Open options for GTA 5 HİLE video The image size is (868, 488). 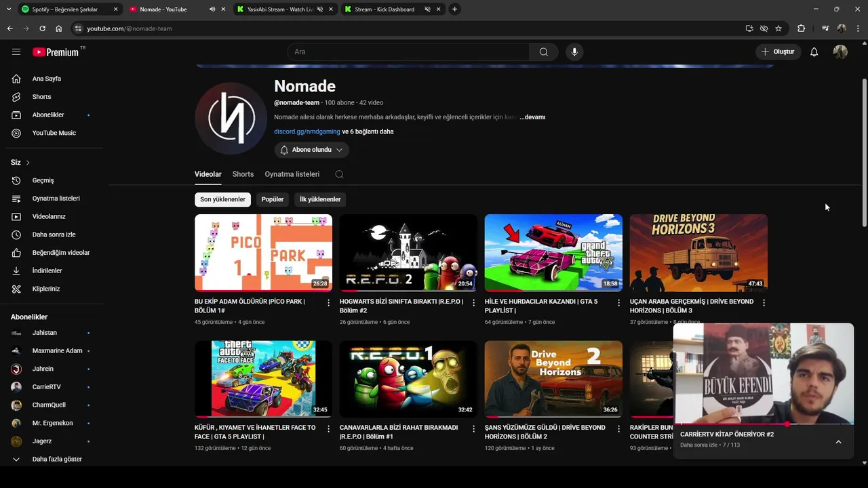tap(618, 302)
